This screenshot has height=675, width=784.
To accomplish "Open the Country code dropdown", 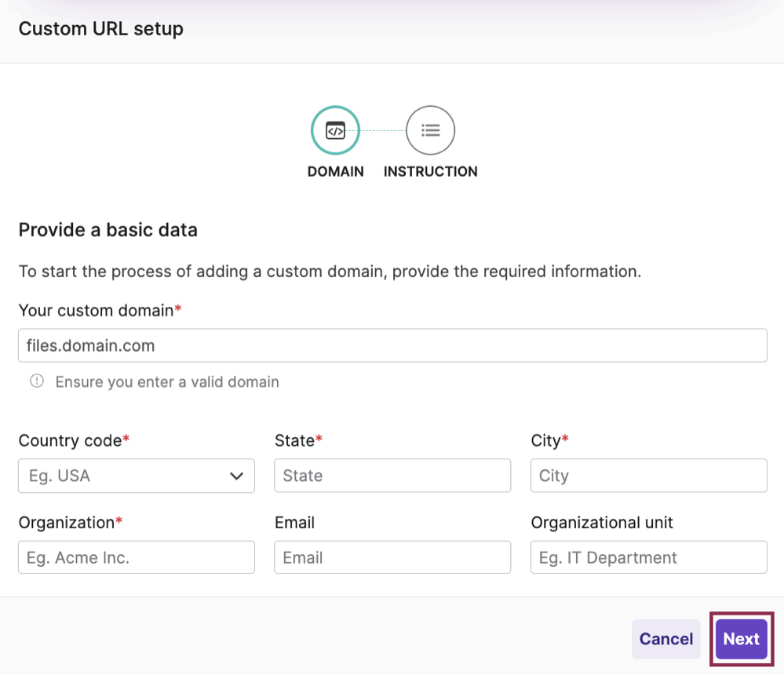I will click(137, 476).
